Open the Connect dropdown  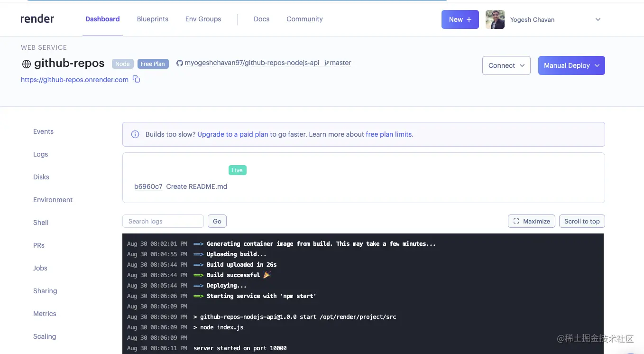(506, 65)
